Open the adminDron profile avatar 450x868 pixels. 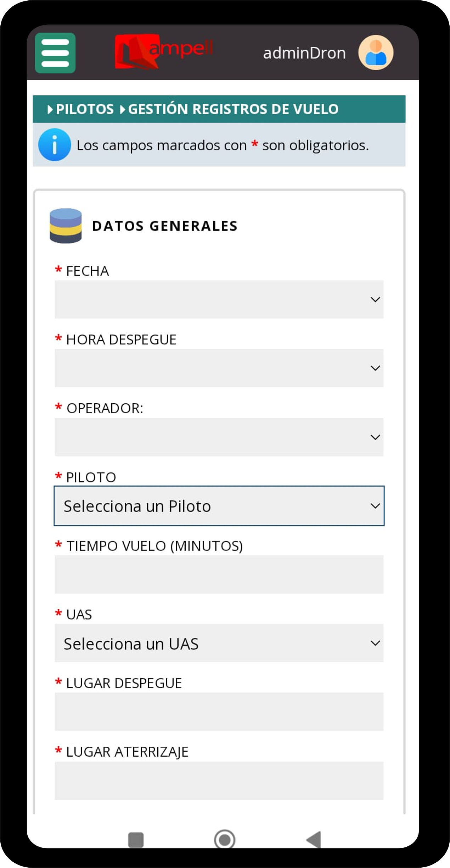tap(375, 52)
